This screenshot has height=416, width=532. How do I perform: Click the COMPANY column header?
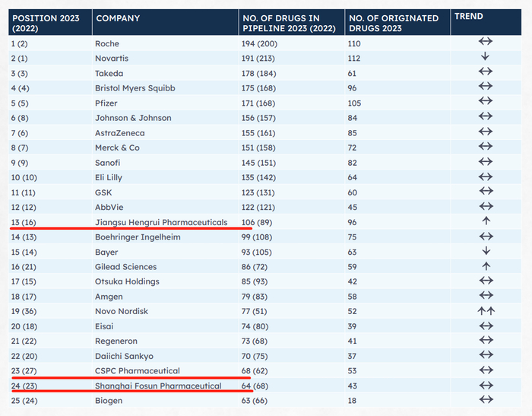(x=119, y=17)
